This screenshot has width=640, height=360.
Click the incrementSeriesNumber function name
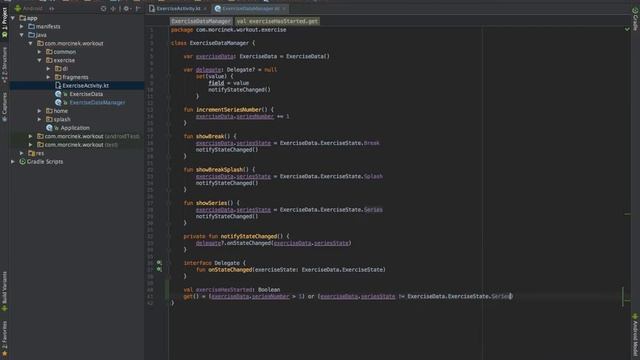[229, 110]
